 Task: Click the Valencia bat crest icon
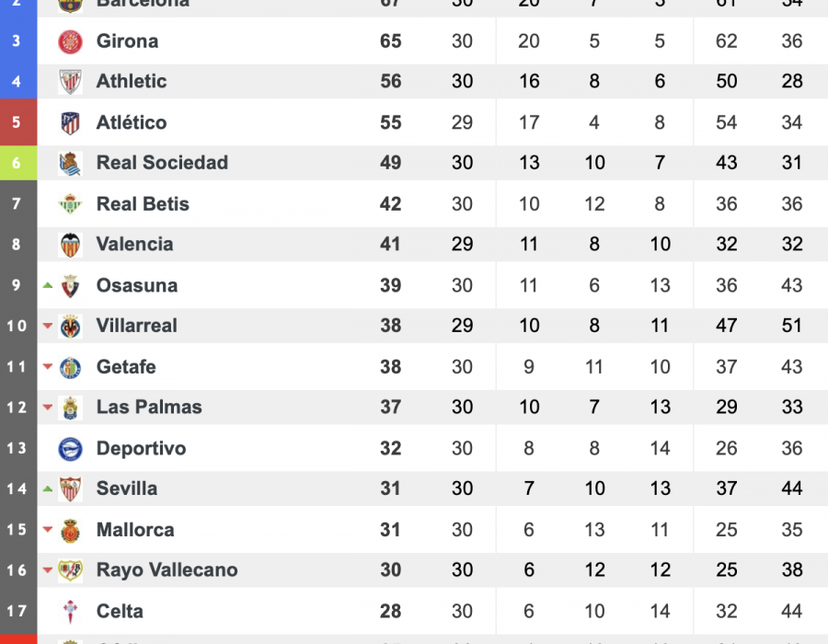pos(70,245)
